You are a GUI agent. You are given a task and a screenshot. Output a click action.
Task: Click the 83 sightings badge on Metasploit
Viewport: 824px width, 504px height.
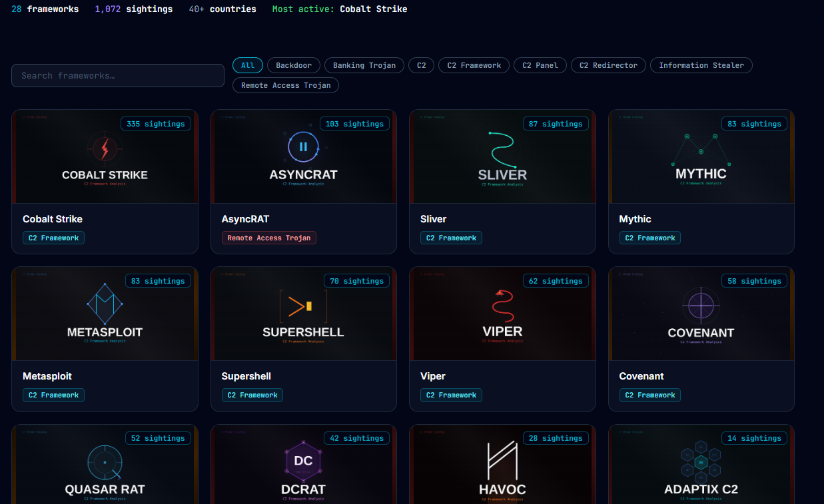click(158, 281)
